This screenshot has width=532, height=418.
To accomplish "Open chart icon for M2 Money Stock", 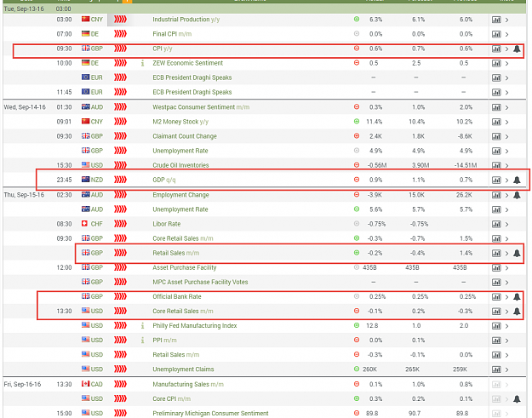I will click(496, 122).
